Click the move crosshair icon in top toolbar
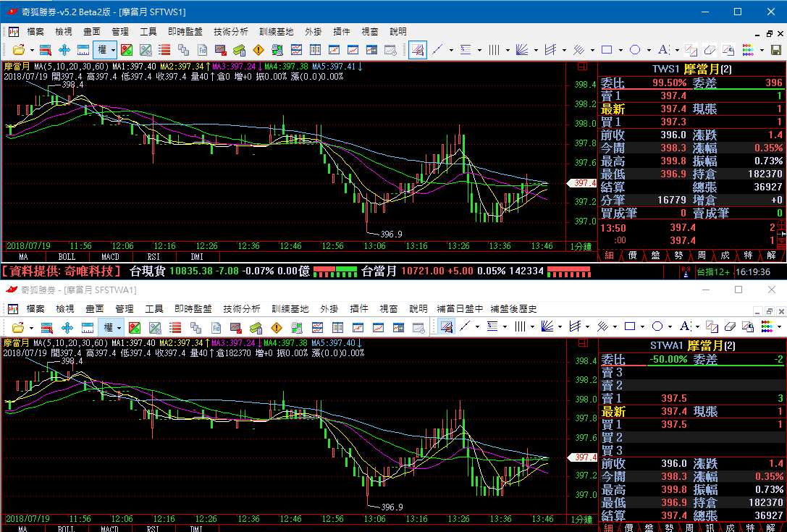Screen dimensions: 787x532 pyautogui.click(x=64, y=50)
